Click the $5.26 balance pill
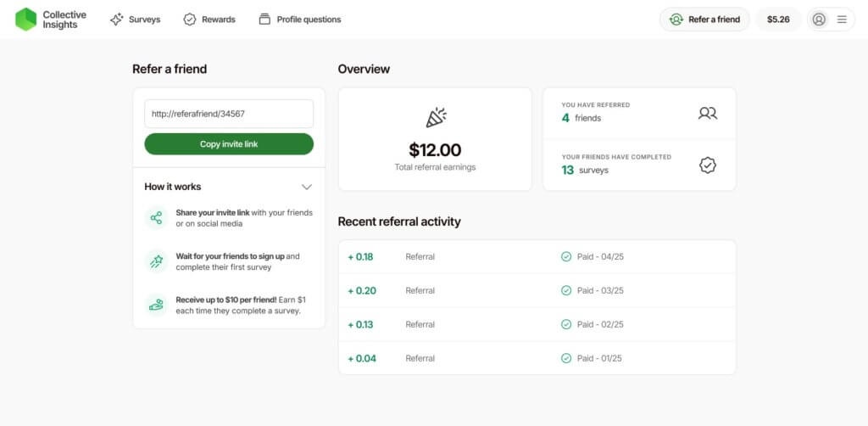868x426 pixels. [778, 20]
